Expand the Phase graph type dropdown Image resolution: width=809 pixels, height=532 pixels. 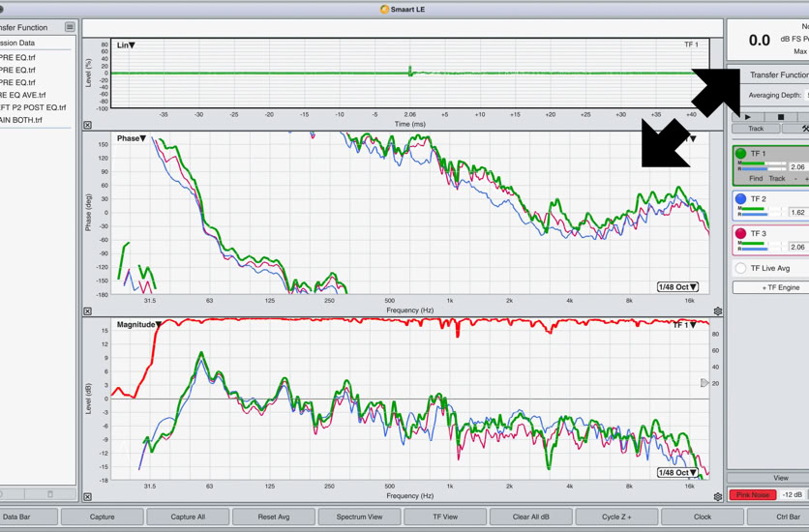tap(132, 138)
